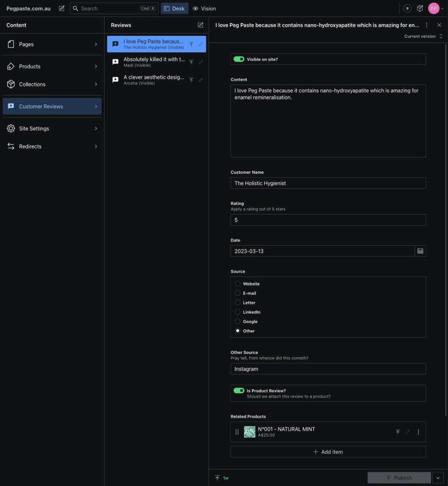Edit Arosha's review with the pencil icon
Viewport: 448px width, 486px height.
click(x=201, y=80)
